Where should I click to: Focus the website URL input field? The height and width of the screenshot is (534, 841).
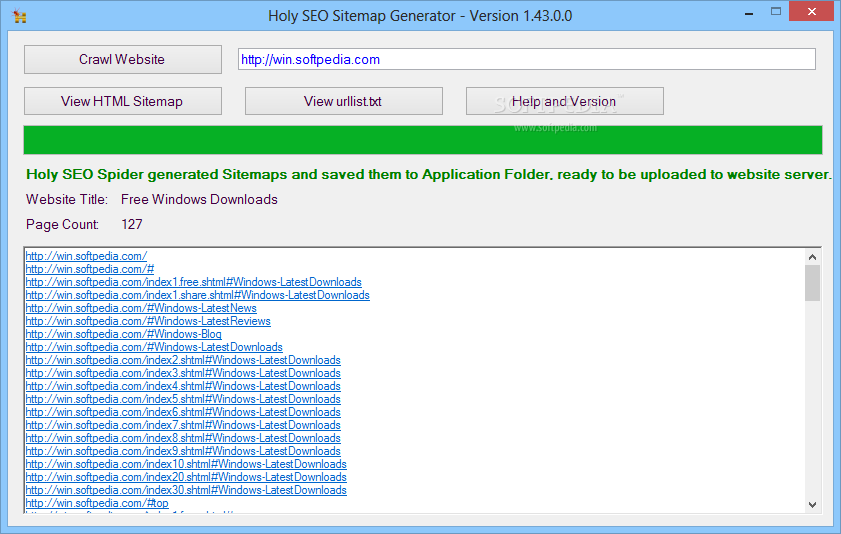click(526, 59)
